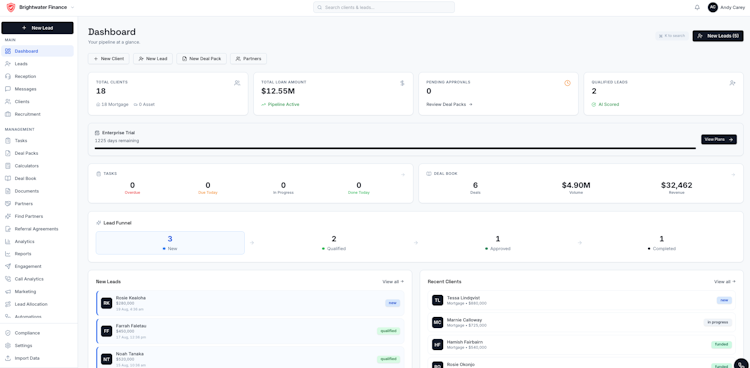Select the New stage in Lead Funnel
Viewport: 750px width, 368px height.
pyautogui.click(x=170, y=243)
